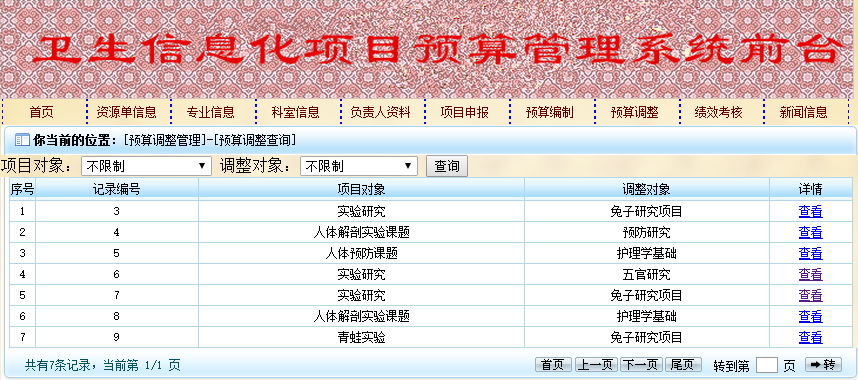Click the location panel icon beside 你当前的位置
The height and width of the screenshot is (380, 858).
click(22, 141)
